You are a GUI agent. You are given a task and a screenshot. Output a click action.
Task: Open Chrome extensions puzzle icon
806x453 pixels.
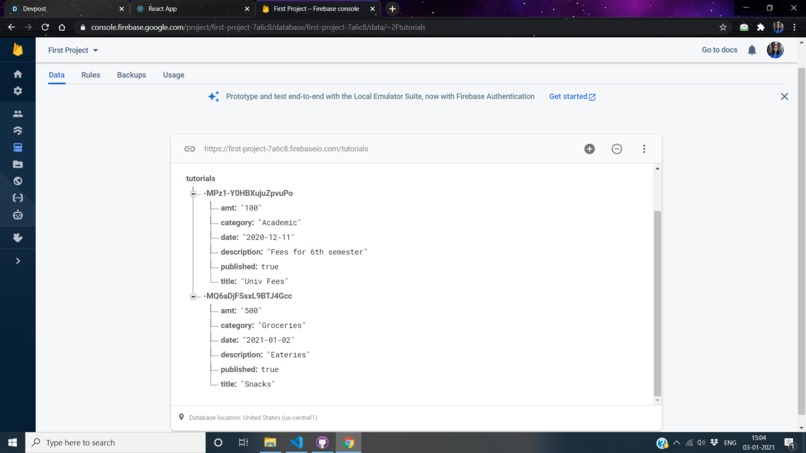point(761,27)
